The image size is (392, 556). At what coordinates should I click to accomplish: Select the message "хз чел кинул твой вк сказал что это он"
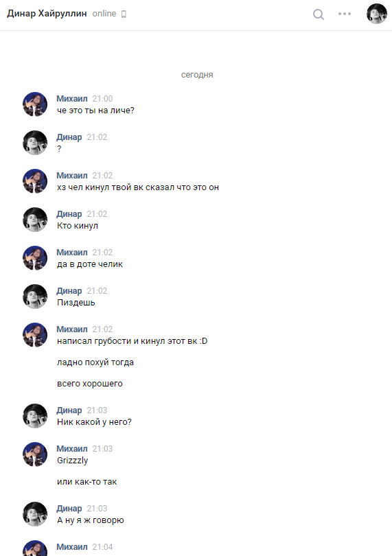tap(138, 187)
